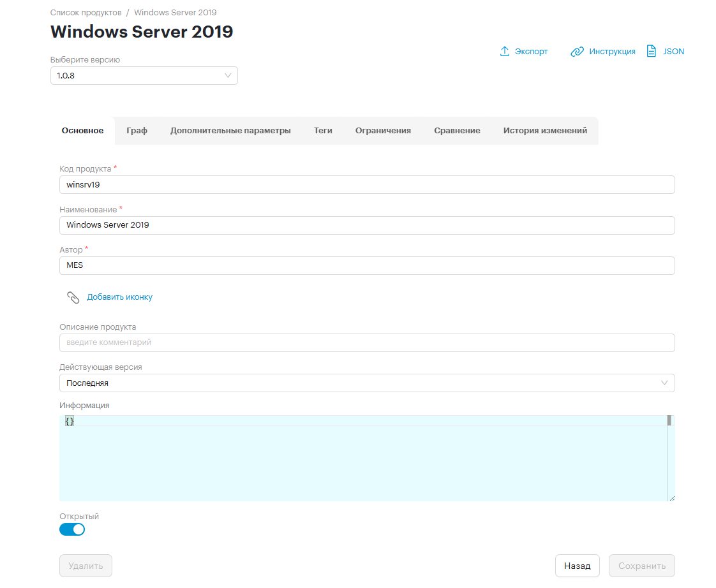Screen dimensions: 716x588
Task: Open the Инструкция link
Action: pos(612,52)
